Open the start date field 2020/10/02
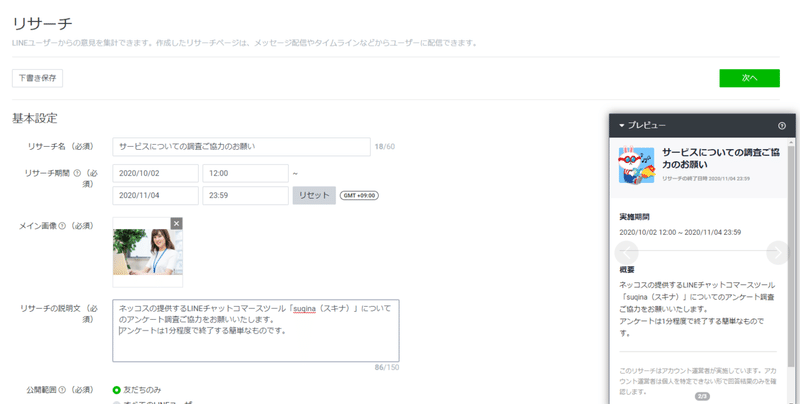Image resolution: width=800 pixels, height=404 pixels. [x=156, y=173]
